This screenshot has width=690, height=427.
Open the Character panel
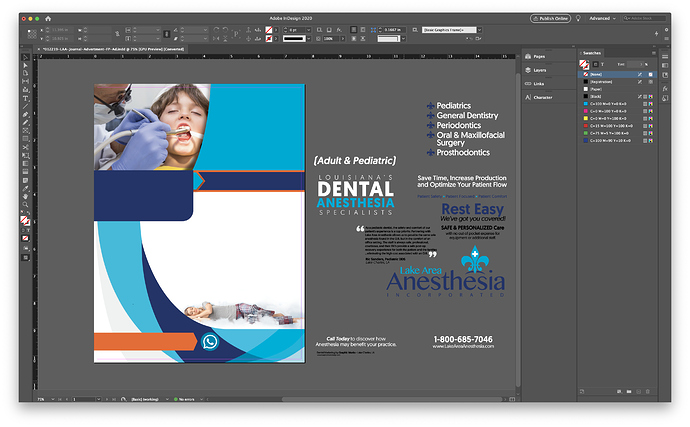pos(543,97)
